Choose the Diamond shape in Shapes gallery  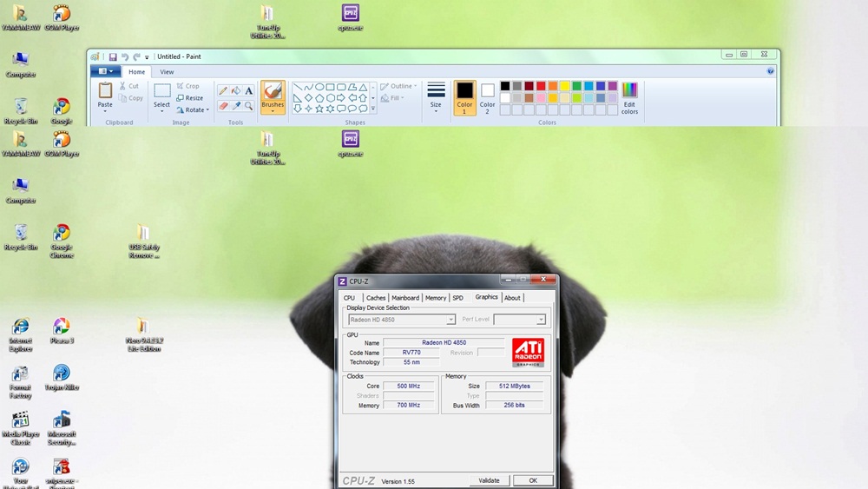[x=308, y=98]
